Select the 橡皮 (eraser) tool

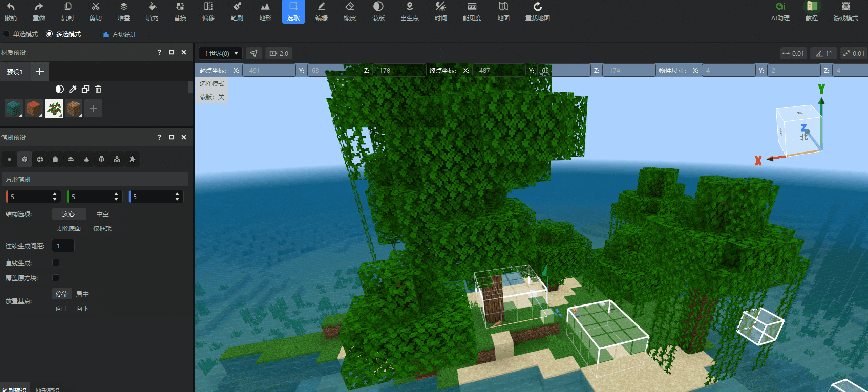350,11
